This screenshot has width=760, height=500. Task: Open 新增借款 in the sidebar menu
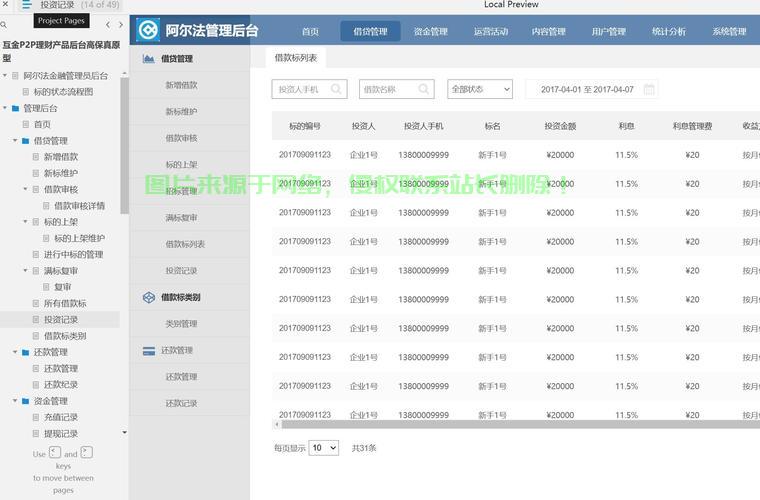(181, 85)
